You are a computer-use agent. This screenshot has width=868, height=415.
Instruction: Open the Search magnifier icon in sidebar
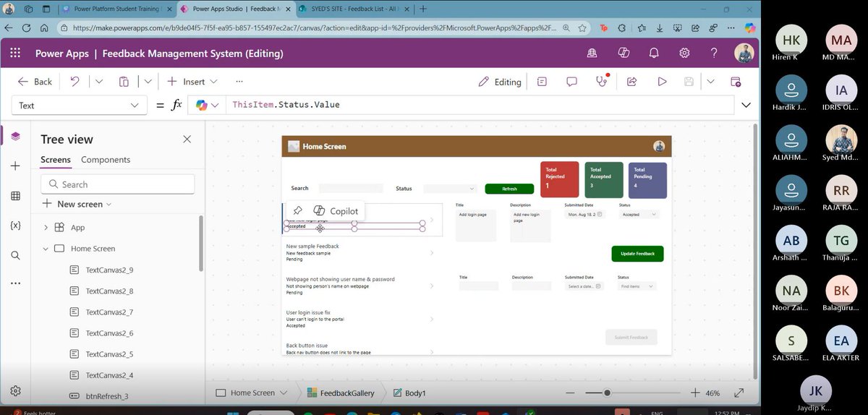coord(16,255)
